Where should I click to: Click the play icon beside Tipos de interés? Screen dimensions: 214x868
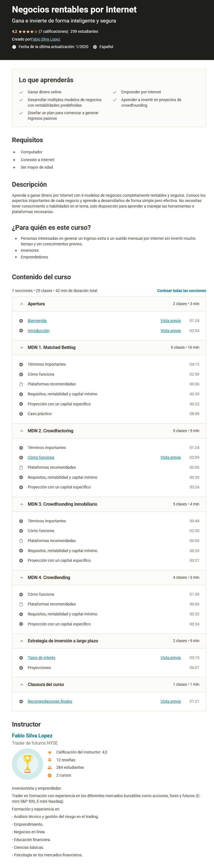[21, 658]
